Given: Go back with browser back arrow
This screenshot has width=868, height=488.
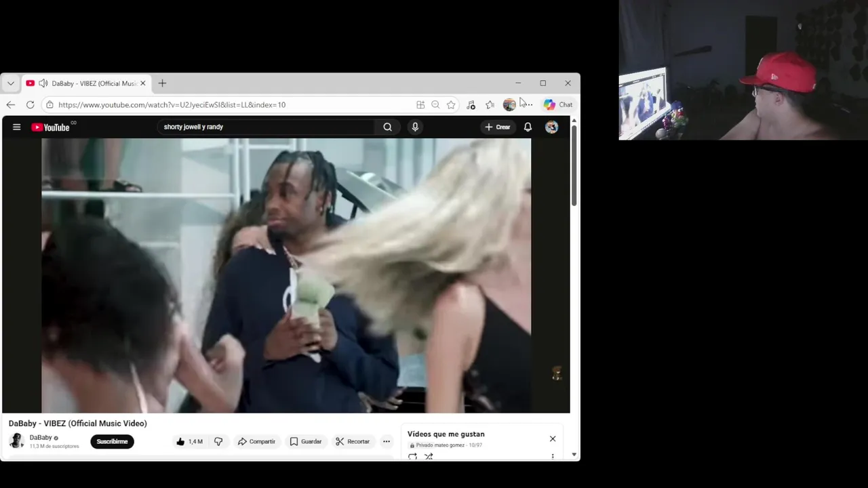Looking at the screenshot, I should click(10, 104).
